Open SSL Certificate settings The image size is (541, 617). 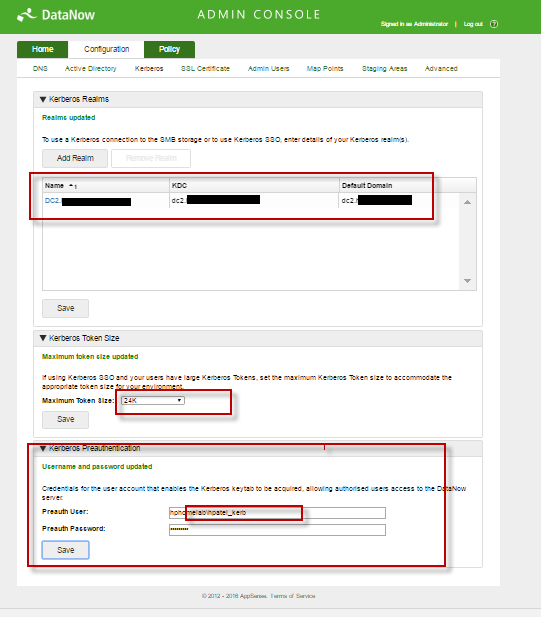click(x=205, y=68)
